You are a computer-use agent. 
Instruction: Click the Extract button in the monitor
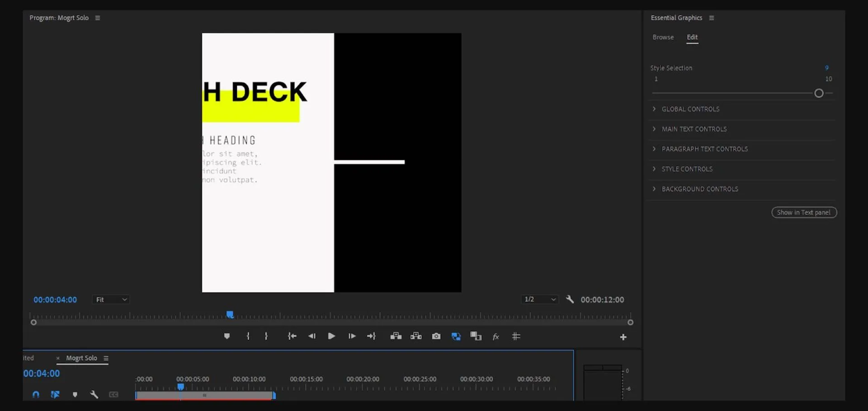pos(416,336)
